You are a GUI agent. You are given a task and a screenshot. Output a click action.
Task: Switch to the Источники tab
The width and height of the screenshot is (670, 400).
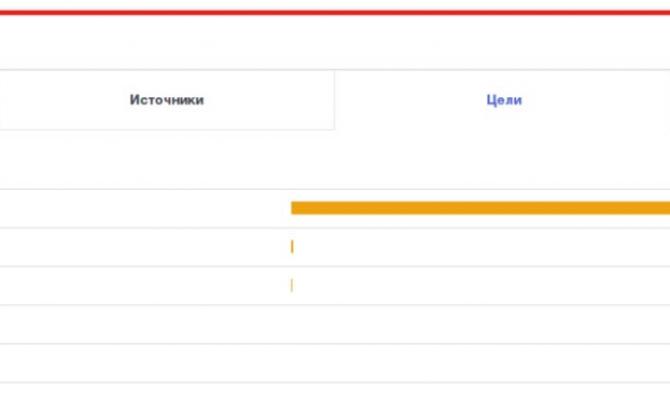pyautogui.click(x=166, y=100)
